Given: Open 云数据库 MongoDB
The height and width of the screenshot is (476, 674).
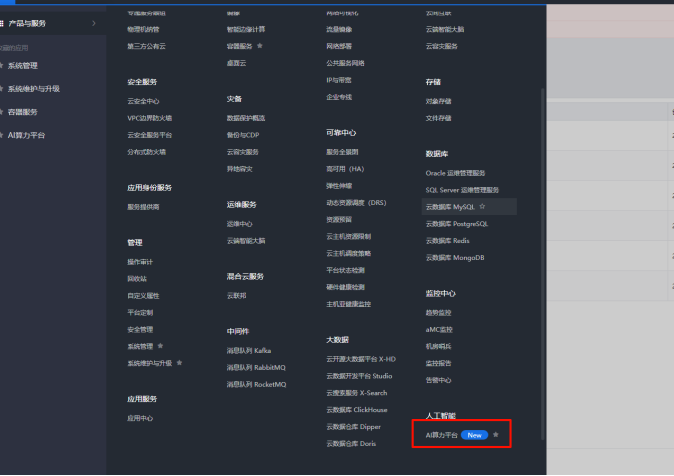Looking at the screenshot, I should (455, 258).
